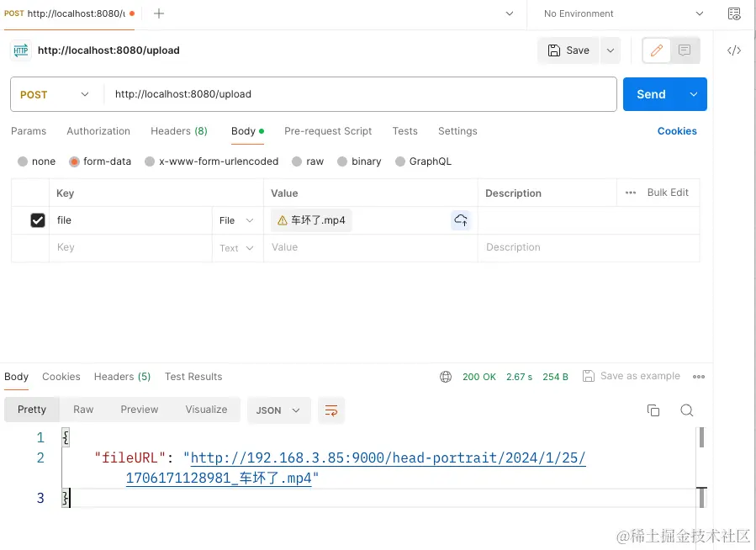The width and height of the screenshot is (756, 550).
Task: Click the HTTP request type icon
Action: click(x=21, y=50)
